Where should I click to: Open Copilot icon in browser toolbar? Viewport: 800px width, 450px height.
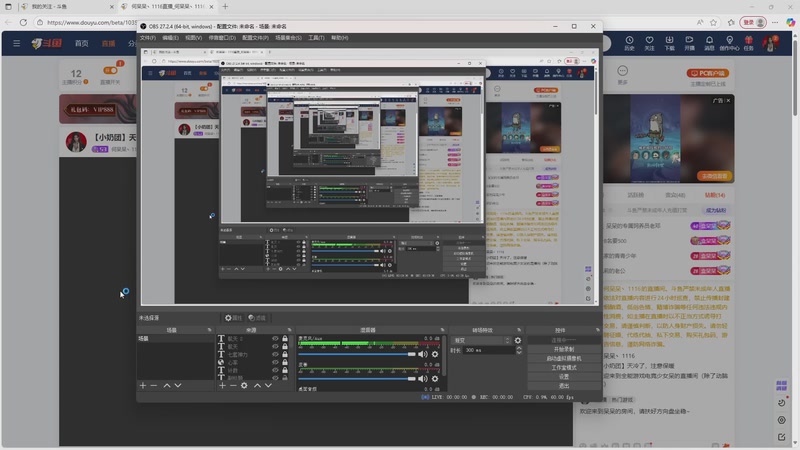790,22
